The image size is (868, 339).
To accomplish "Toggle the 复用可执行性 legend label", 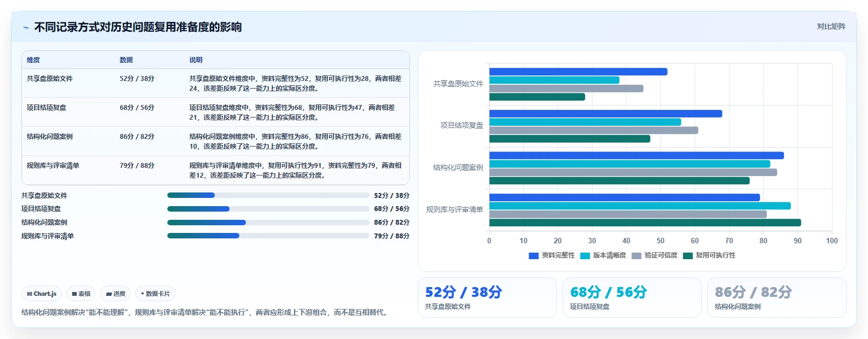I will pos(715,255).
